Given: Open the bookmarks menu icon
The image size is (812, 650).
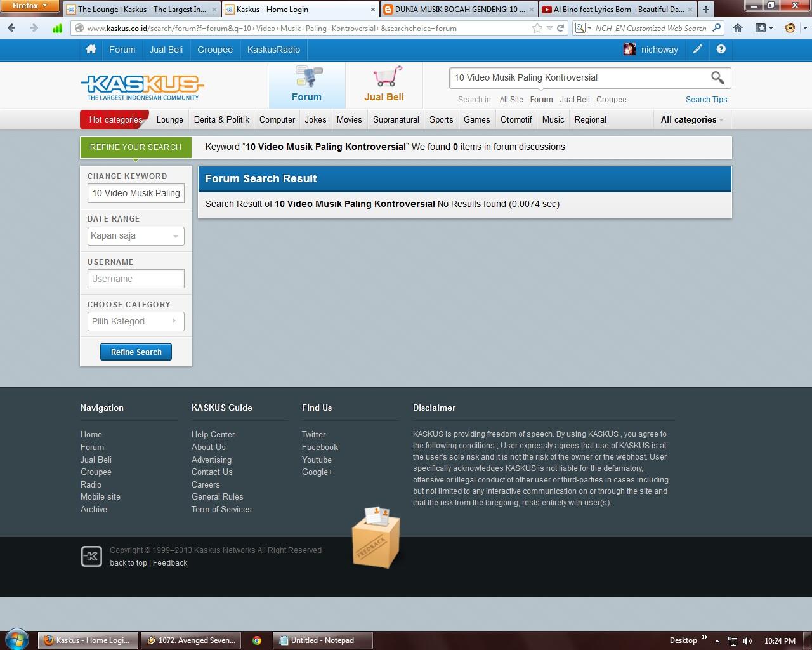Looking at the screenshot, I should (764, 28).
